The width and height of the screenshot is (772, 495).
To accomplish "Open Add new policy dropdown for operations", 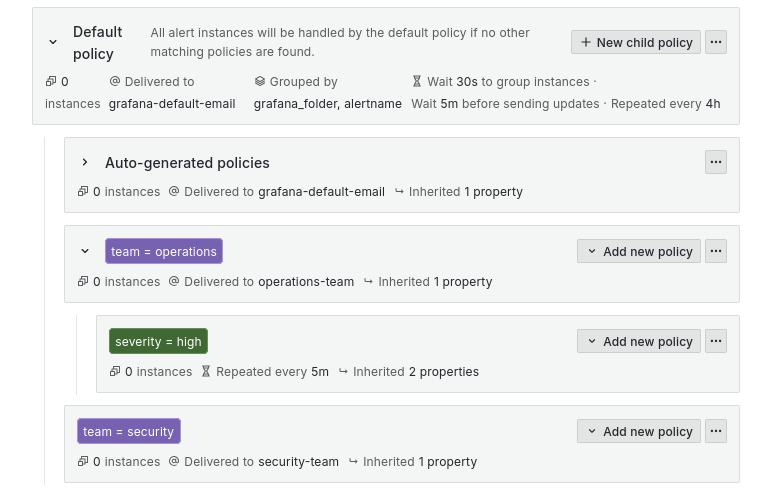I will tap(639, 251).
